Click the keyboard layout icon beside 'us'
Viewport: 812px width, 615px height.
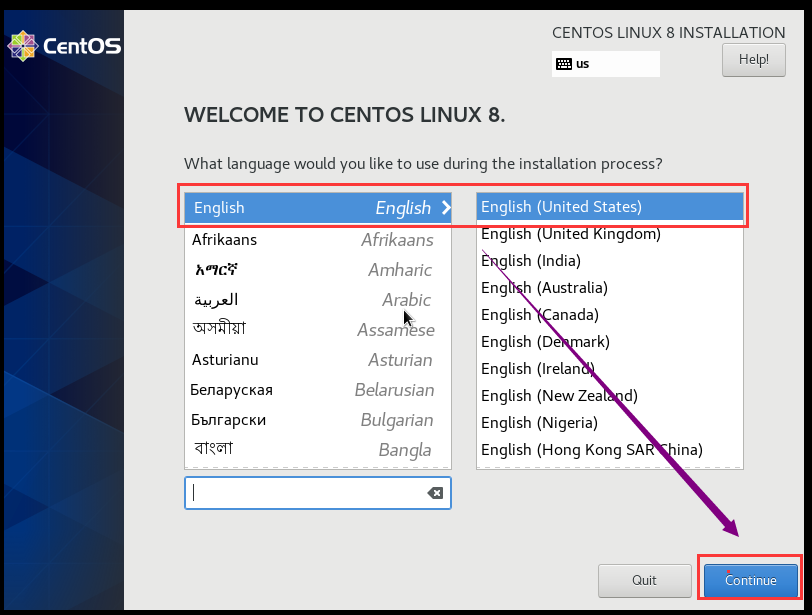(x=563, y=64)
